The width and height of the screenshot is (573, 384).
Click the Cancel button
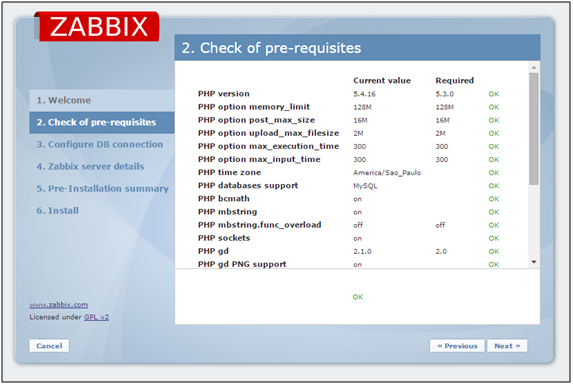(x=49, y=346)
